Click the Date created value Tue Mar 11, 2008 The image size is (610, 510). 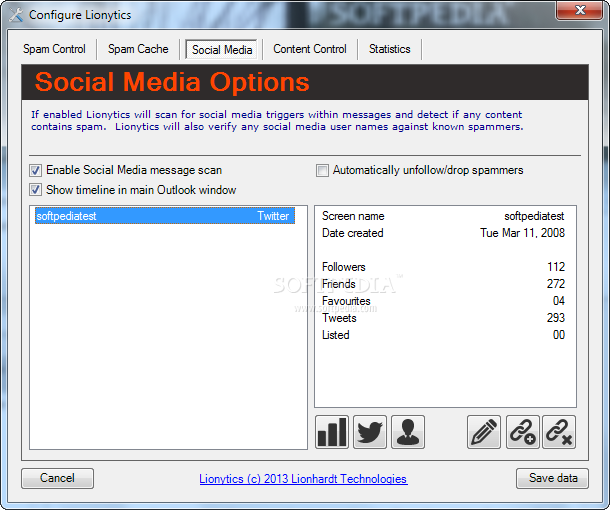point(522,233)
